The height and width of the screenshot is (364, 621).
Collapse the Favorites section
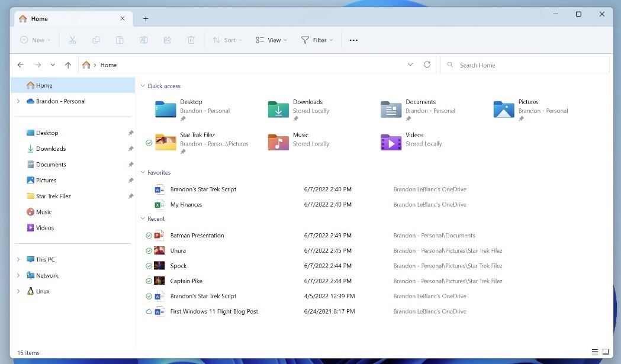click(x=143, y=173)
